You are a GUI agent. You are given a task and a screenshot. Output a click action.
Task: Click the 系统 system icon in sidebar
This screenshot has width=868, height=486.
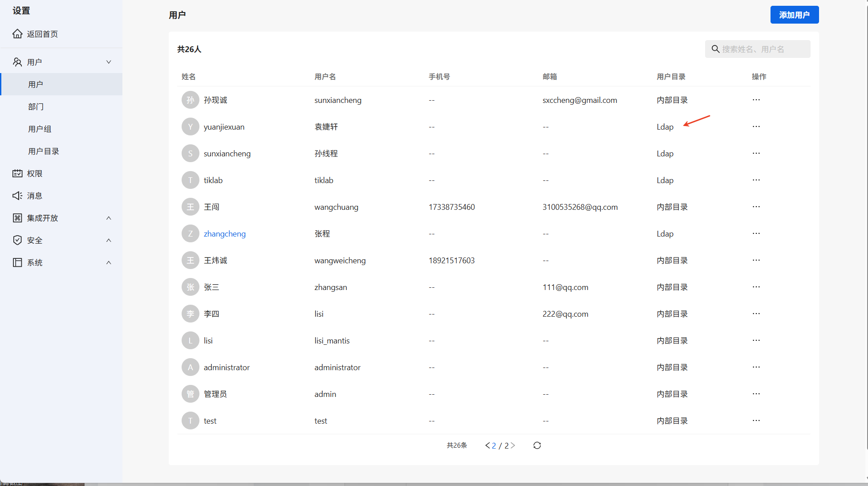click(17, 262)
